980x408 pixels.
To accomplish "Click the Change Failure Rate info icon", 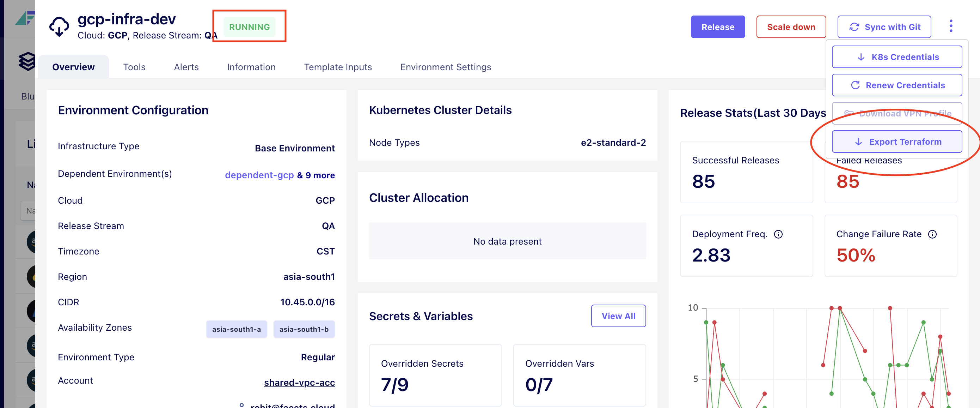I will click(932, 234).
